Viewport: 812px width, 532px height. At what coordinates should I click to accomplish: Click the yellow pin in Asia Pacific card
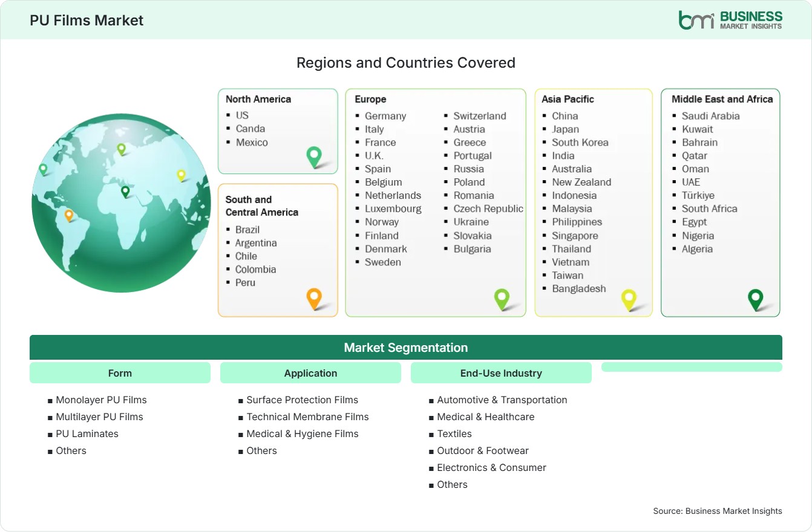629,299
